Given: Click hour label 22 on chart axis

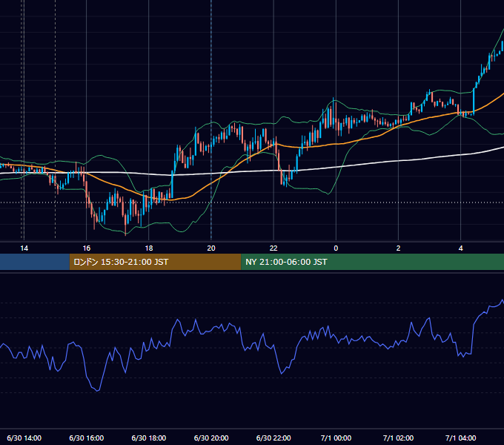Looking at the screenshot, I should 273,248.
